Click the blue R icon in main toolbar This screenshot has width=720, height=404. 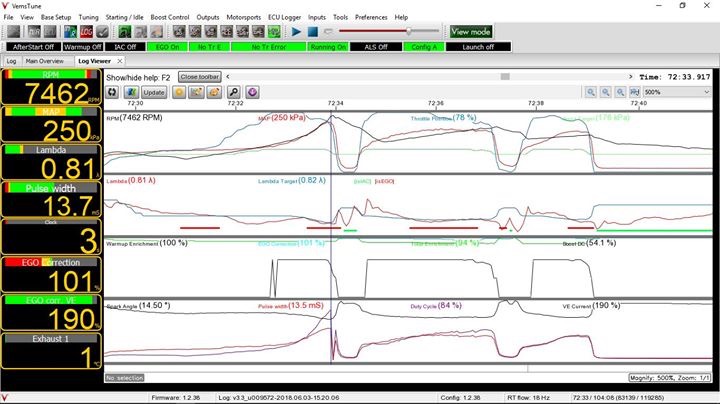coord(70,32)
